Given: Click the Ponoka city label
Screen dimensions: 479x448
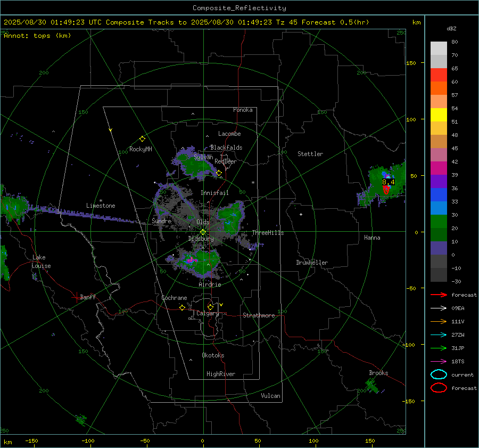Looking at the screenshot, I should pyautogui.click(x=243, y=110).
